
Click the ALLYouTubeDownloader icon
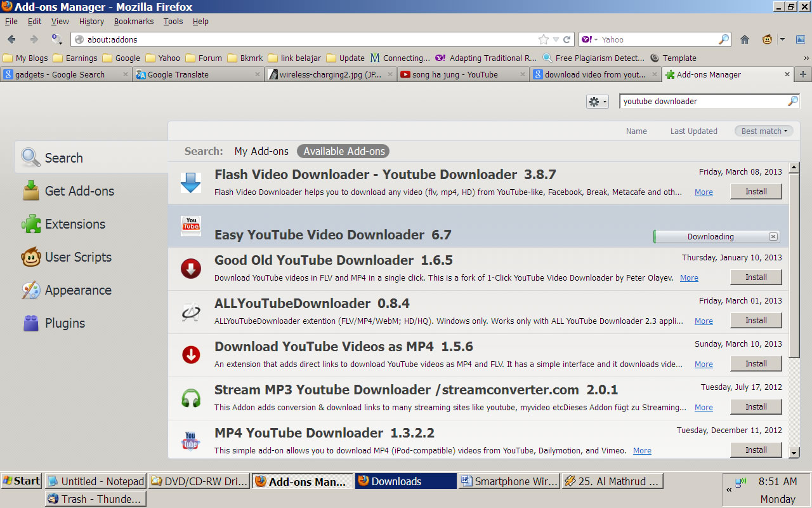[x=190, y=312]
